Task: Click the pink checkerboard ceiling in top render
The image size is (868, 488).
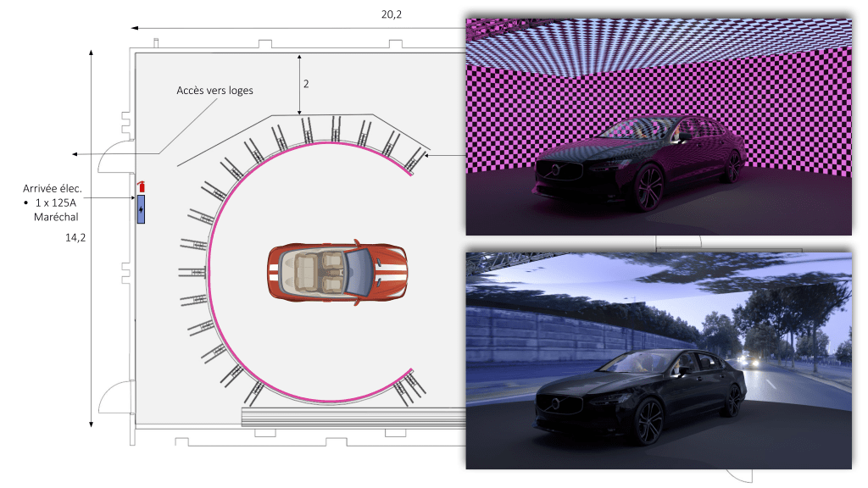Action: click(x=658, y=42)
